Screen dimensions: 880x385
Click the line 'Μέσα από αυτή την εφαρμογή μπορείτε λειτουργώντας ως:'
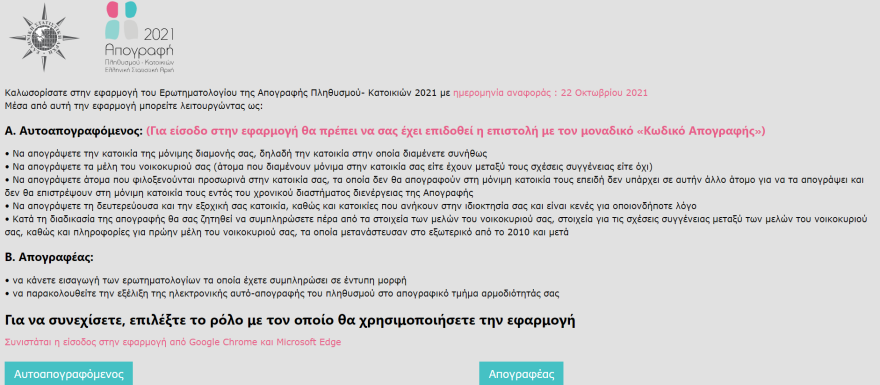pos(133,105)
